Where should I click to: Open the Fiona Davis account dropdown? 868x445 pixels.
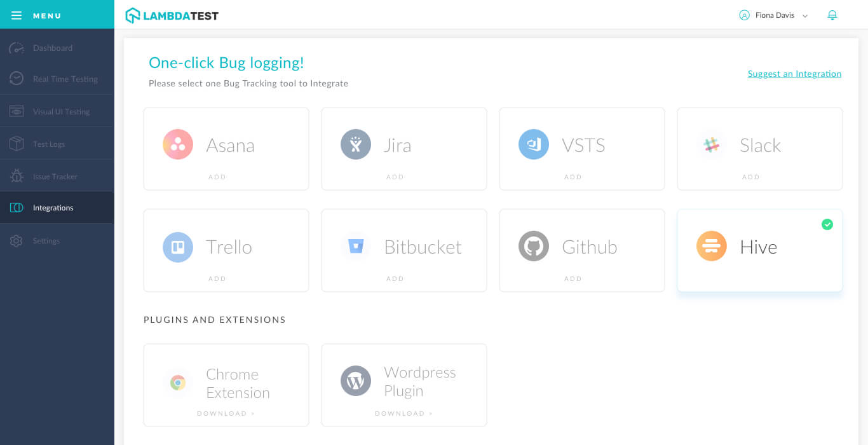(773, 15)
